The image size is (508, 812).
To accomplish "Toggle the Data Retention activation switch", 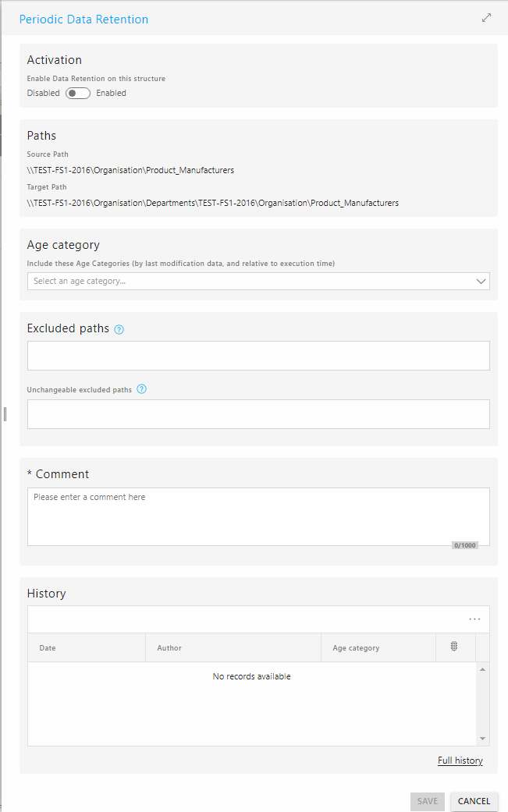I will pos(78,94).
